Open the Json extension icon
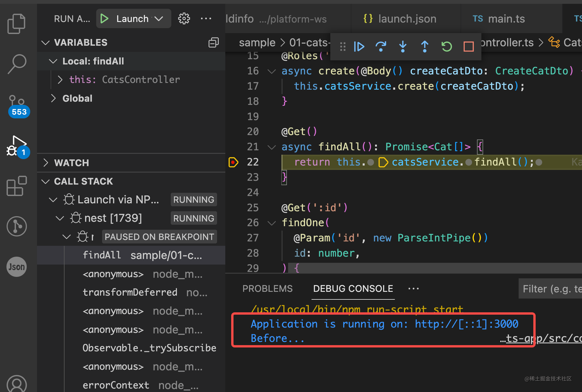 click(17, 267)
